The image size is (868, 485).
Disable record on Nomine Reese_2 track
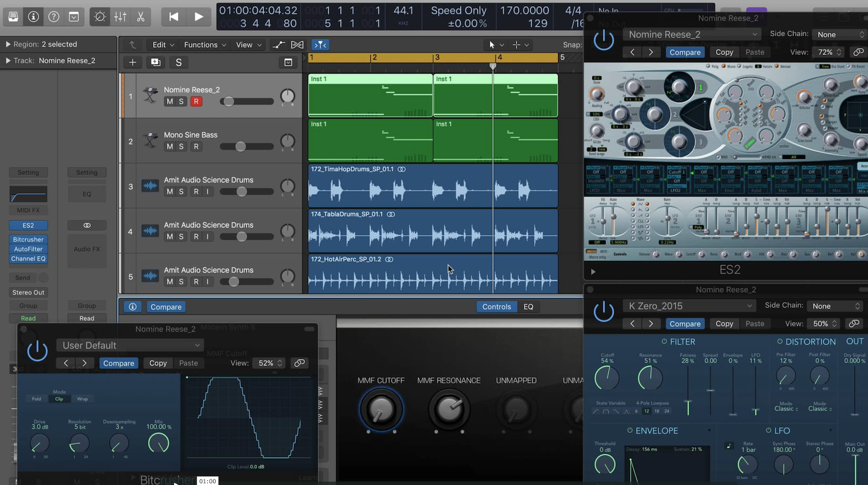[x=196, y=101]
